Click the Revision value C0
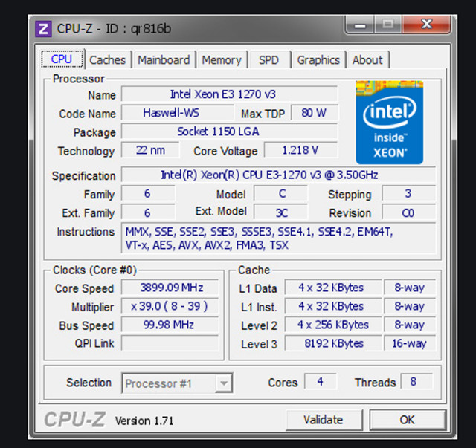Image resolution: width=476 pixels, height=448 pixels. (x=408, y=212)
